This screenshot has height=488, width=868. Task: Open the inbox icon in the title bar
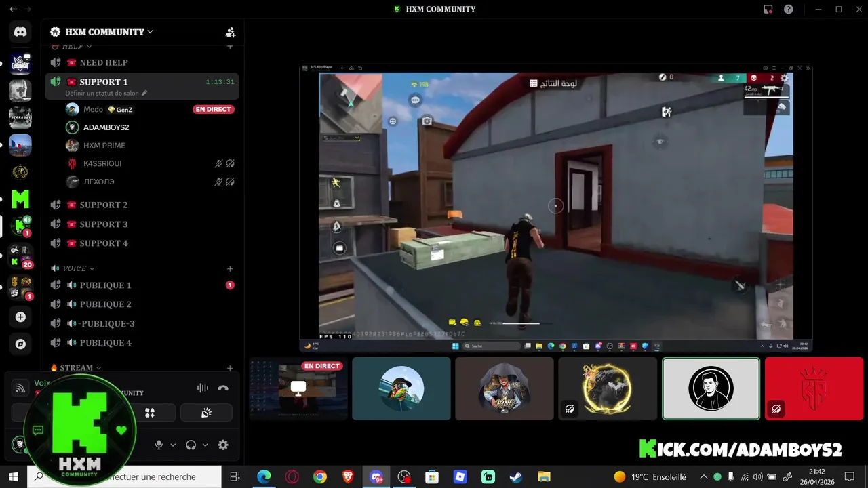(768, 9)
